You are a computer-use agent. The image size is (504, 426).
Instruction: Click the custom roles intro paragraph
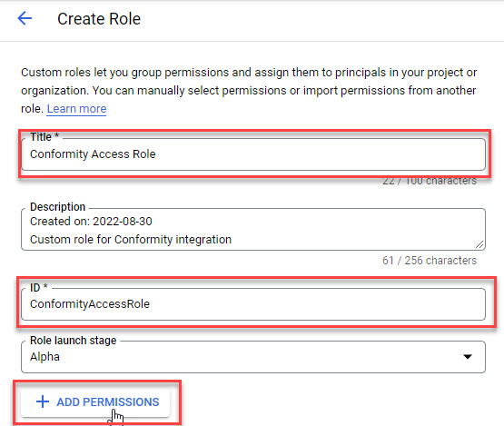click(249, 91)
